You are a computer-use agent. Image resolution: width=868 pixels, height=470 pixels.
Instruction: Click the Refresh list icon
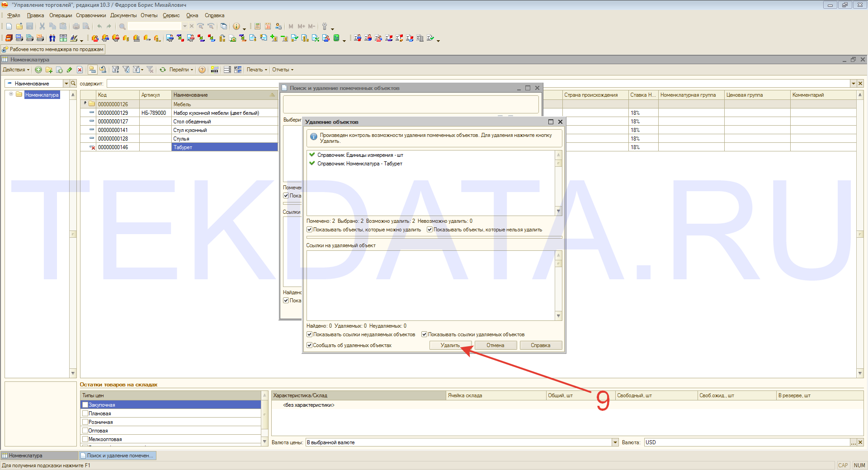tap(162, 70)
